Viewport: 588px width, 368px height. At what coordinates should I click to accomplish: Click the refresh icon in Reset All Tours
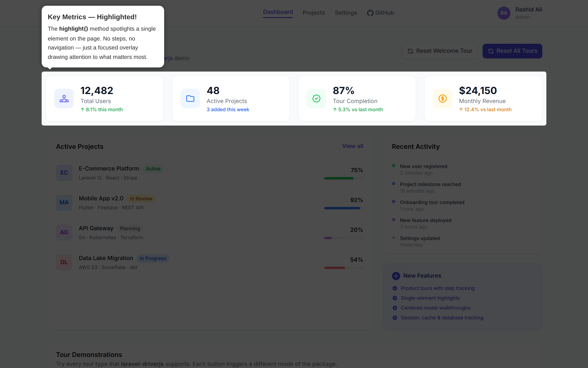(491, 51)
